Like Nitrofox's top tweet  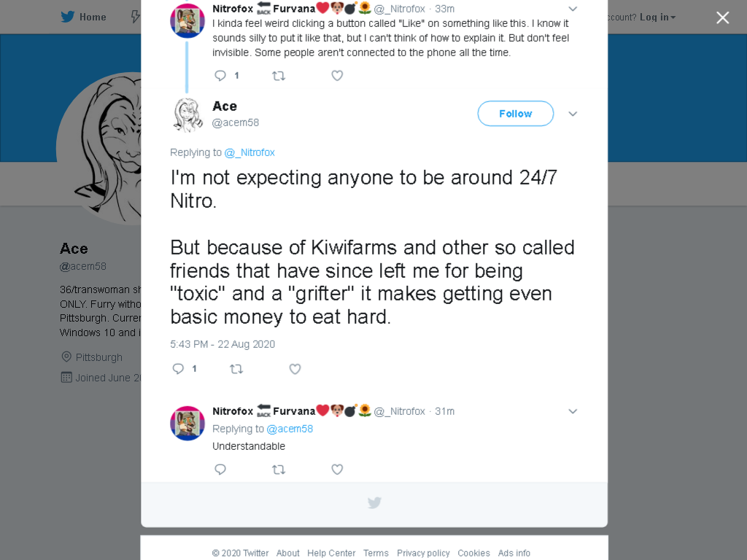click(x=337, y=75)
